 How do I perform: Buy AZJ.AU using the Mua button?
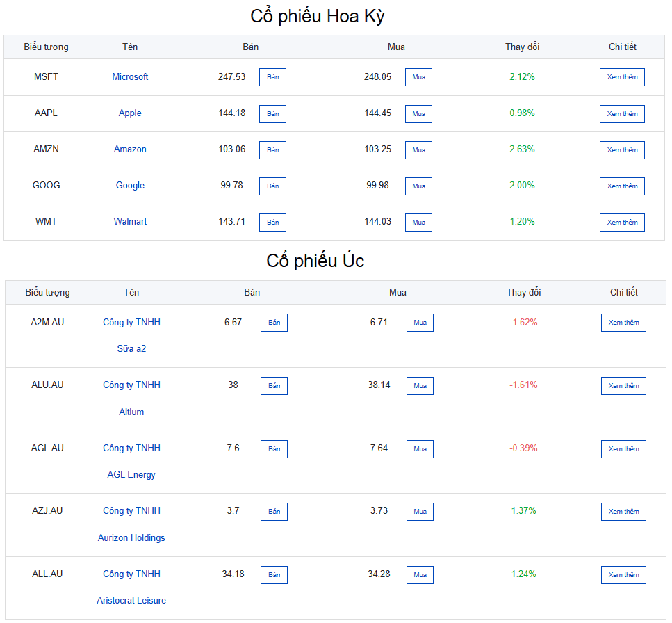420,512
